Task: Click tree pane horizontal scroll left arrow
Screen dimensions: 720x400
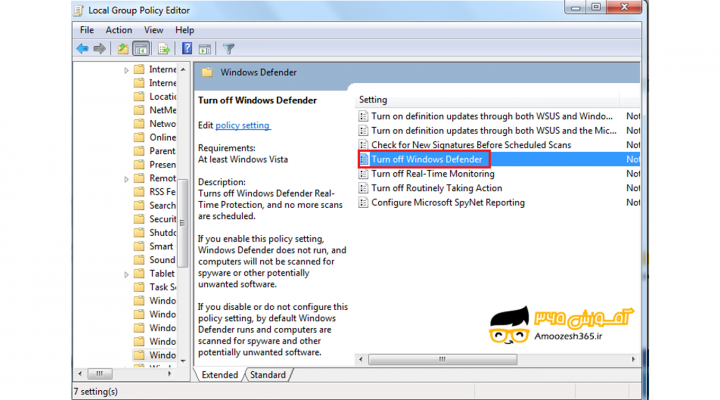Action: pyautogui.click(x=80, y=373)
